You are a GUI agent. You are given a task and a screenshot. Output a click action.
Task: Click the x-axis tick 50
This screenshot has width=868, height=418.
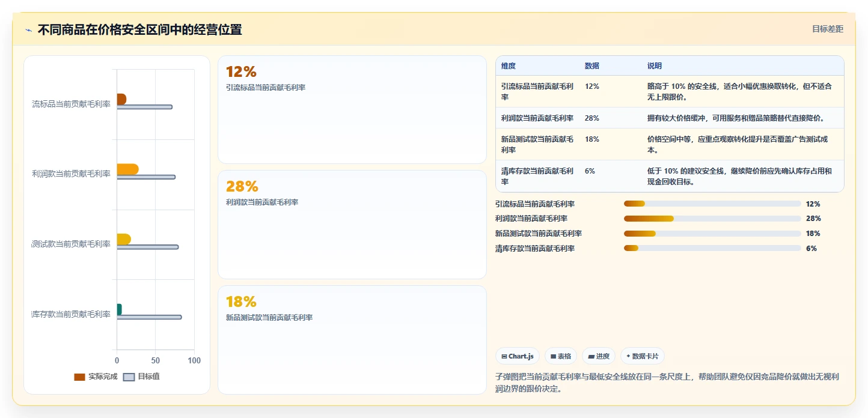[x=155, y=360]
